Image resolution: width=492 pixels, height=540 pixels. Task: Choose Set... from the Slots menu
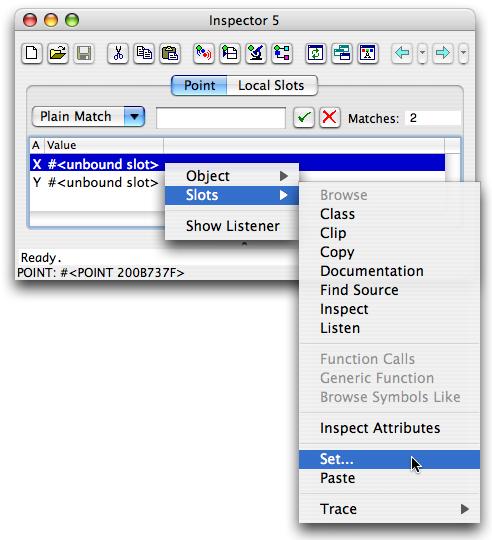click(389, 459)
